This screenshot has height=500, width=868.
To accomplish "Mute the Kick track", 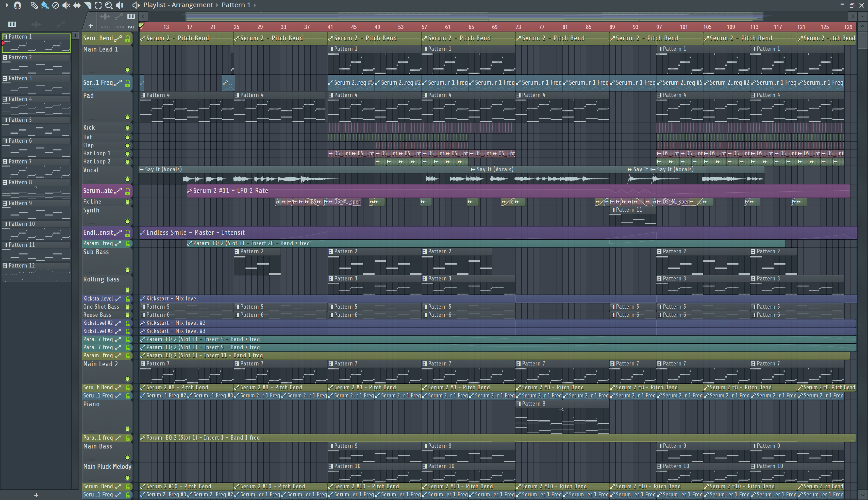I will point(127,128).
